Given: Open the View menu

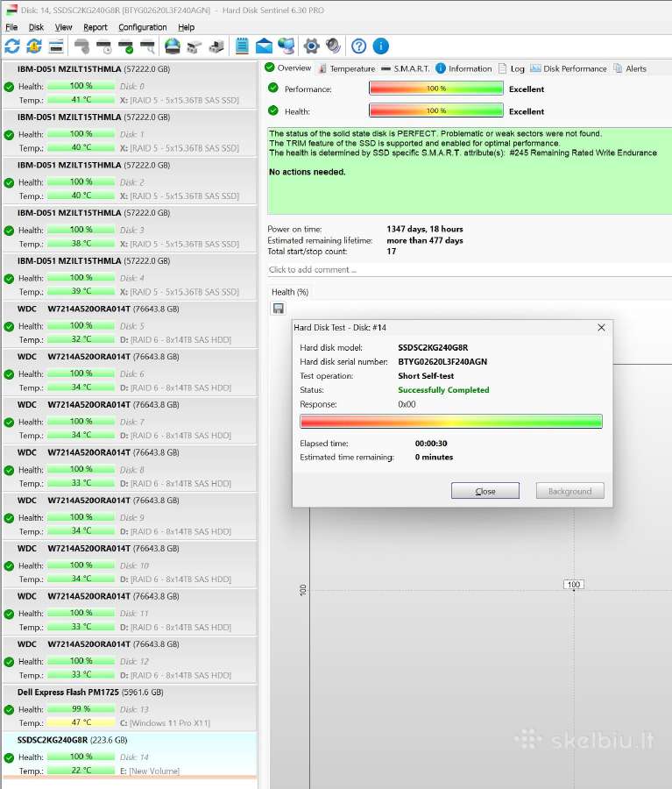Looking at the screenshot, I should pos(63,27).
